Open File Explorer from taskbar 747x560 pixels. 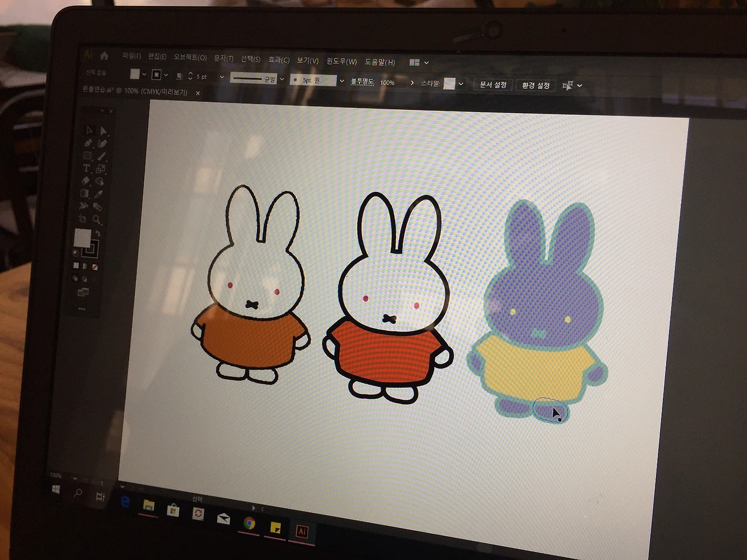(149, 505)
